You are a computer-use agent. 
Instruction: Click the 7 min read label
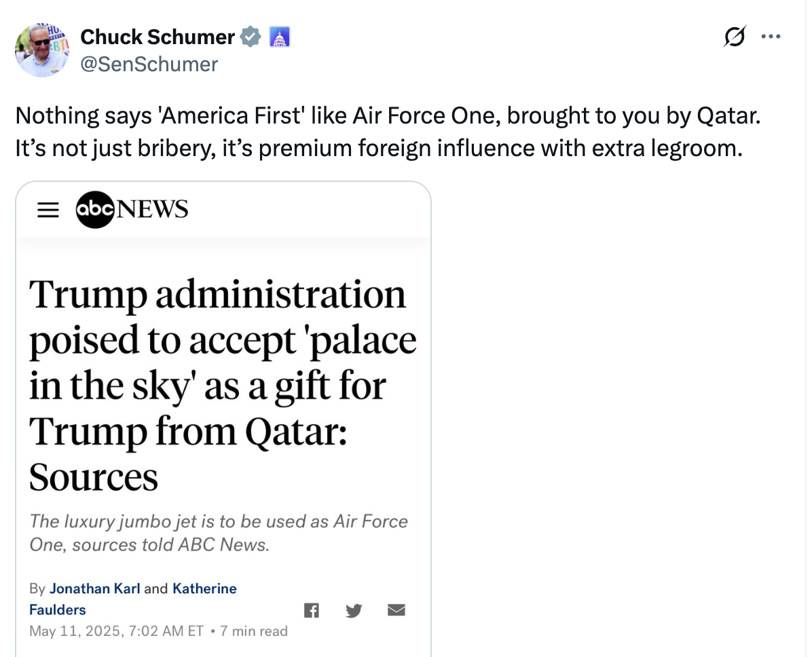[253, 631]
